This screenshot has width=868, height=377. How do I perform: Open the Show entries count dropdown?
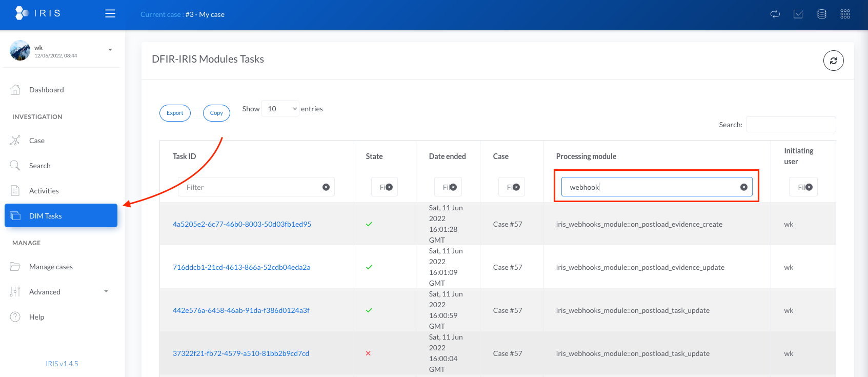280,109
